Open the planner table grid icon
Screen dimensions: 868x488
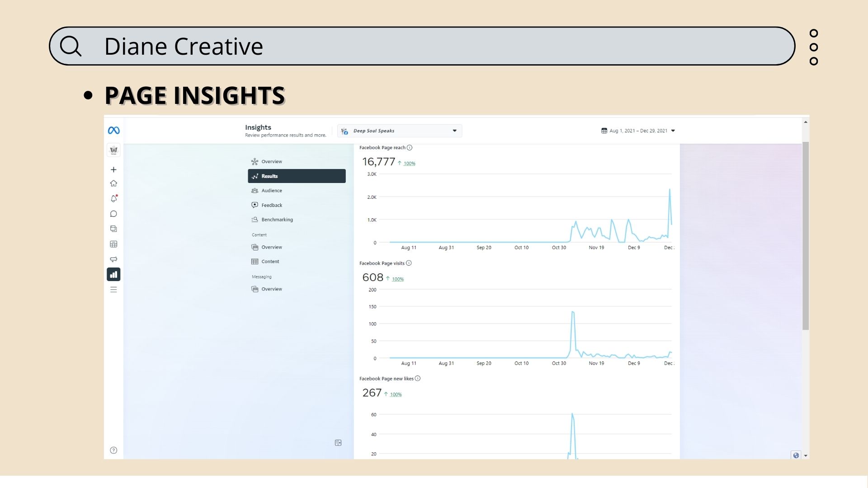(113, 244)
